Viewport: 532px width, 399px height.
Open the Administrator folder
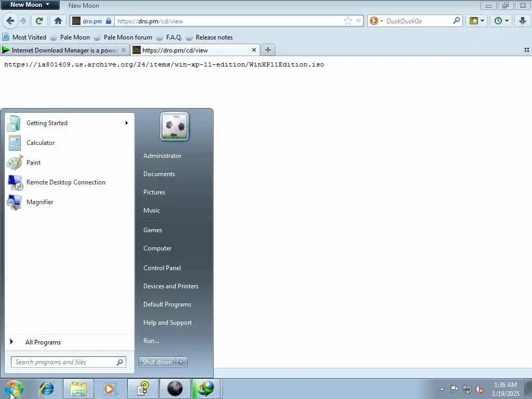162,156
